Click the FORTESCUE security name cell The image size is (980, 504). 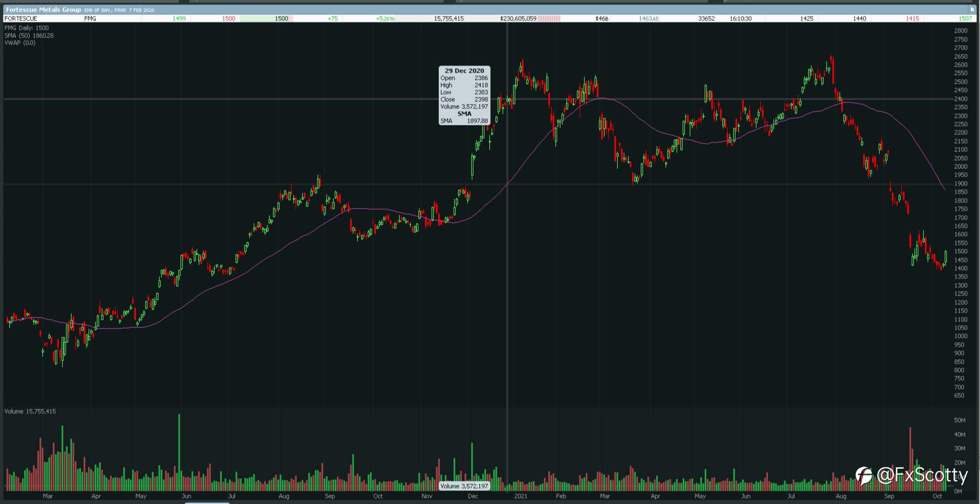coord(21,19)
